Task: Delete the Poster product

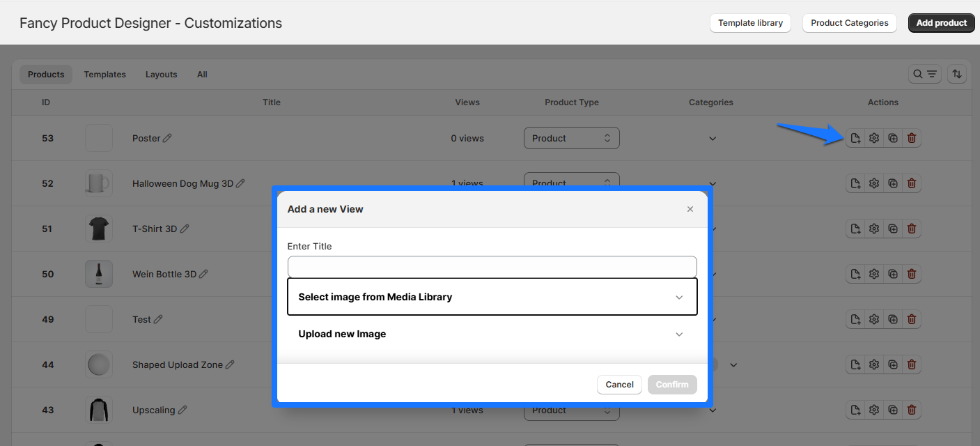Action: [x=912, y=138]
